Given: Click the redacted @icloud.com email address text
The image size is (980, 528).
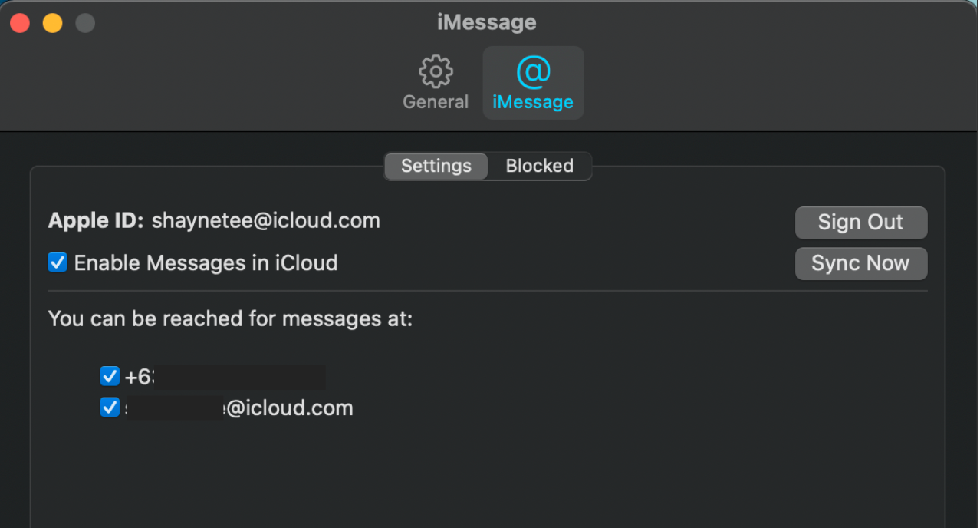Looking at the screenshot, I should [x=239, y=408].
